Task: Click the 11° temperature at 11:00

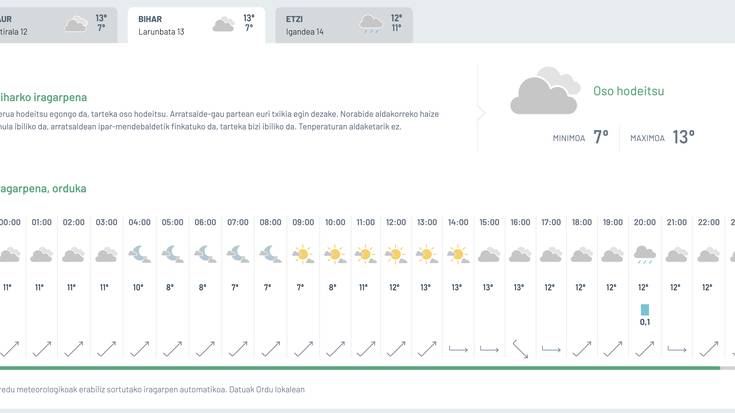Action: click(363, 287)
